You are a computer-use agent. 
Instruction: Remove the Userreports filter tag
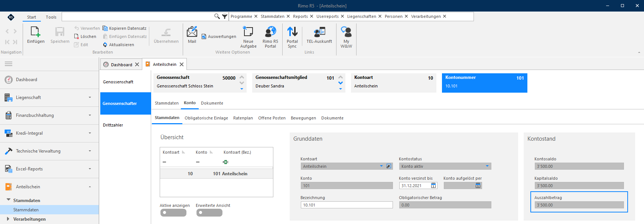pos(342,16)
